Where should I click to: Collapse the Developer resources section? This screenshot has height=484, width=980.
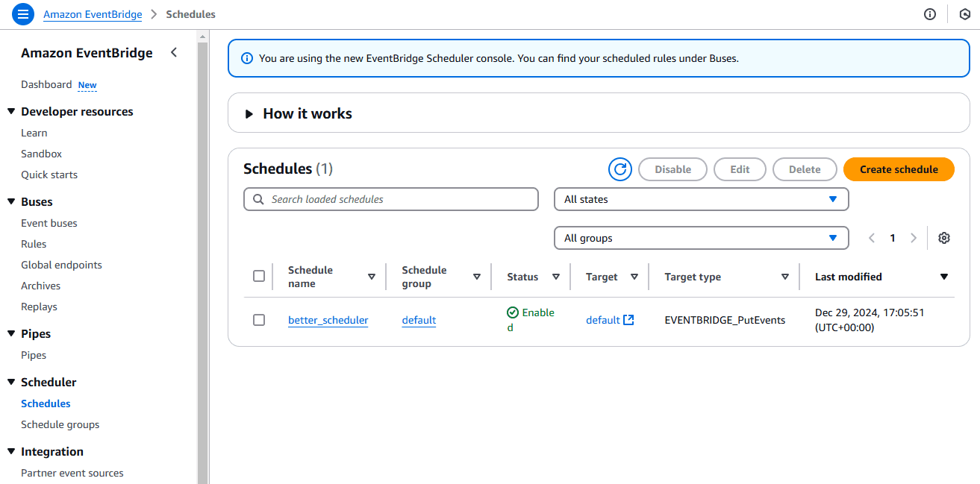click(11, 112)
